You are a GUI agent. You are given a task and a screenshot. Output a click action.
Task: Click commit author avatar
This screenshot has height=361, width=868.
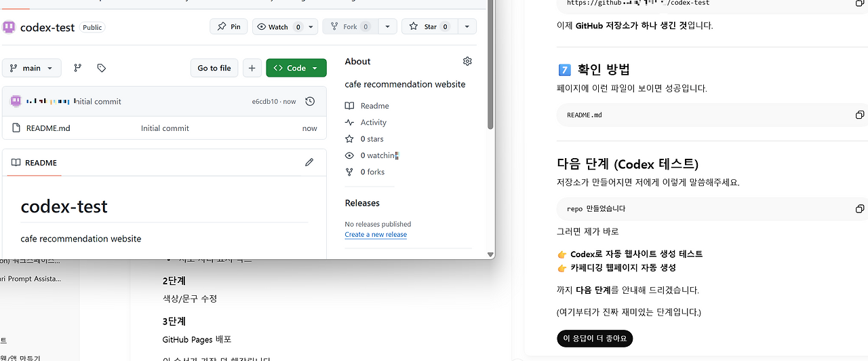tap(16, 101)
